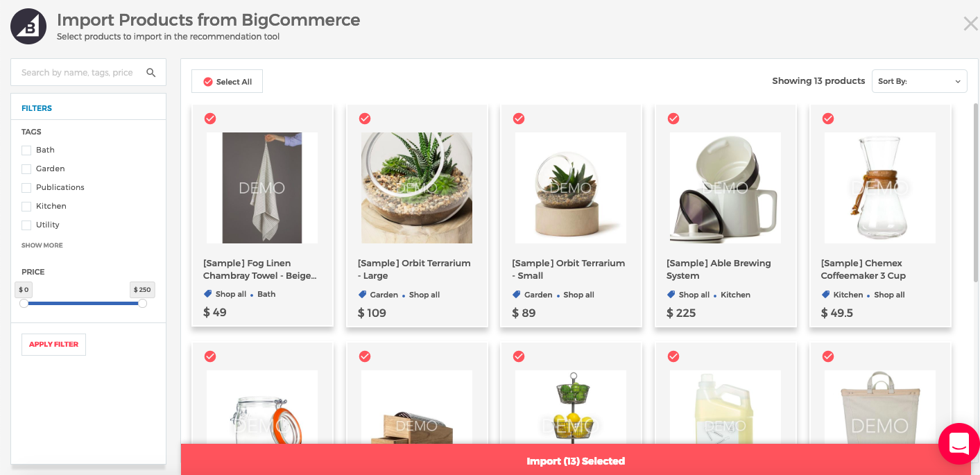This screenshot has width=980, height=475.
Task: Deselect the Orbit Terrarium Large checkmark
Action: tap(365, 119)
